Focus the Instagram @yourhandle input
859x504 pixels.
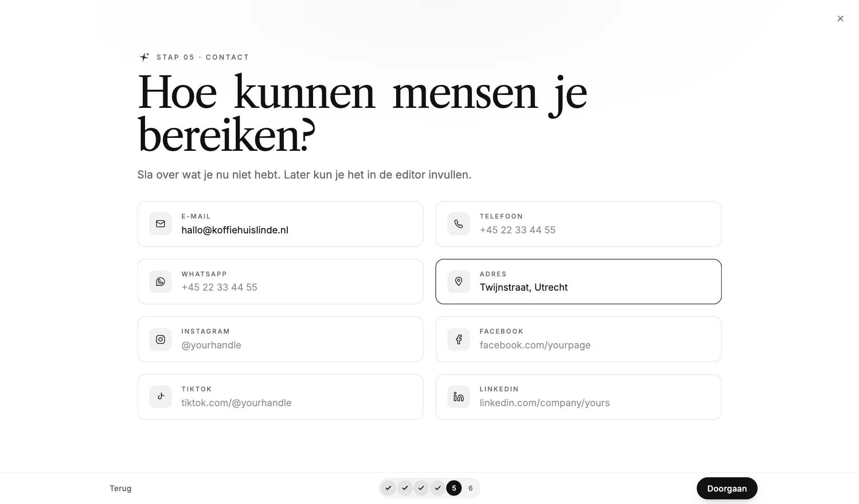tap(280, 339)
